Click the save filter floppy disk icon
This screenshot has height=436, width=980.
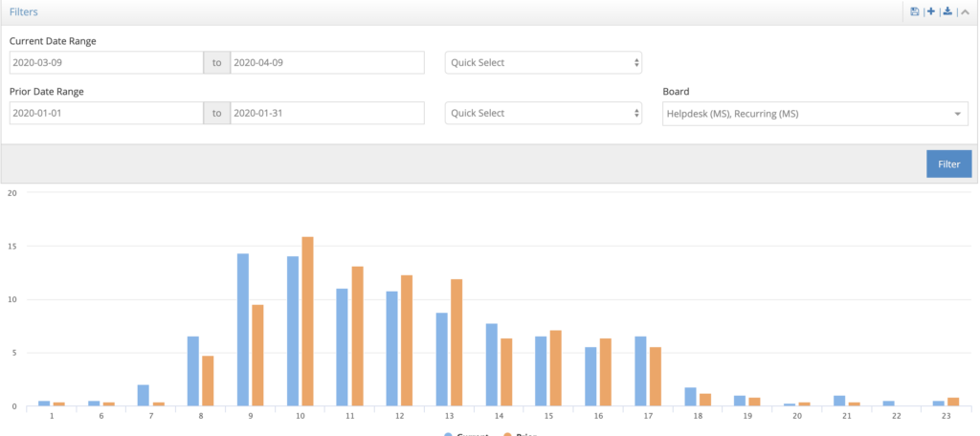915,11
